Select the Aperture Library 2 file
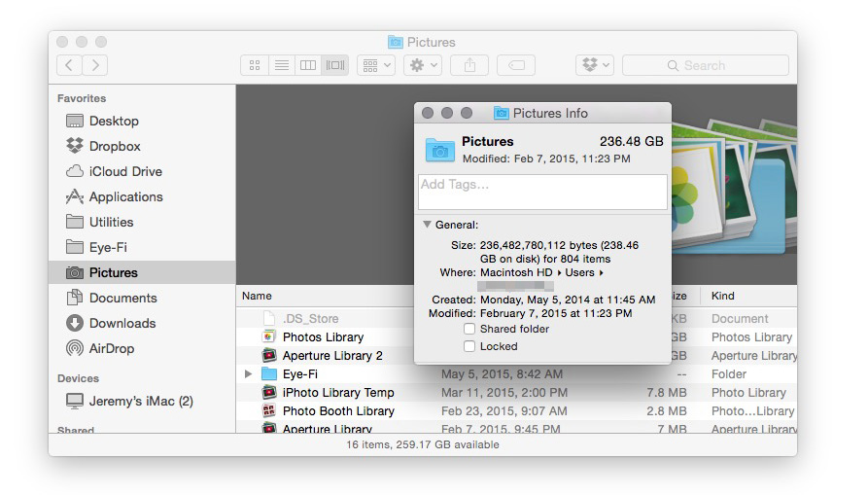The height and width of the screenshot is (495, 868). coord(332,356)
